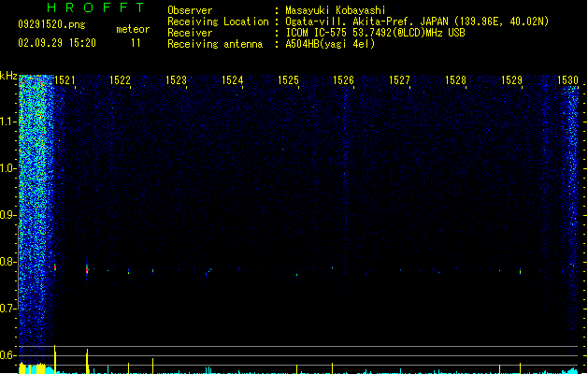Screen dimensions: 588x374
Task: Click the 1524 time marker
Action: click(233, 80)
